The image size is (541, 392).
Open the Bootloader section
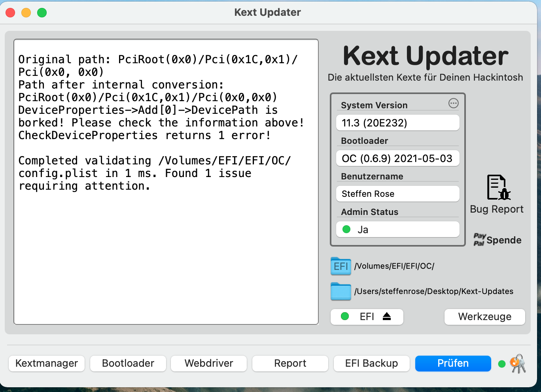click(128, 364)
